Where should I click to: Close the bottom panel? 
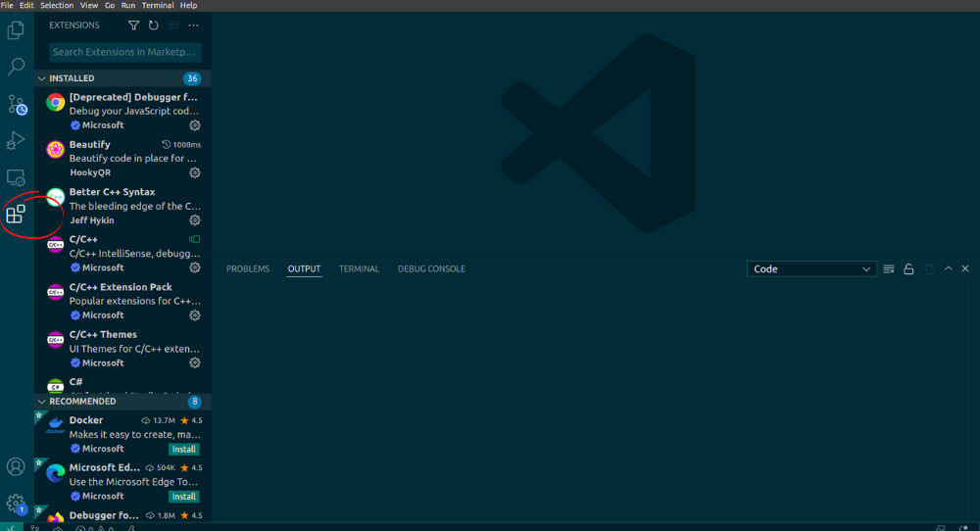(965, 268)
